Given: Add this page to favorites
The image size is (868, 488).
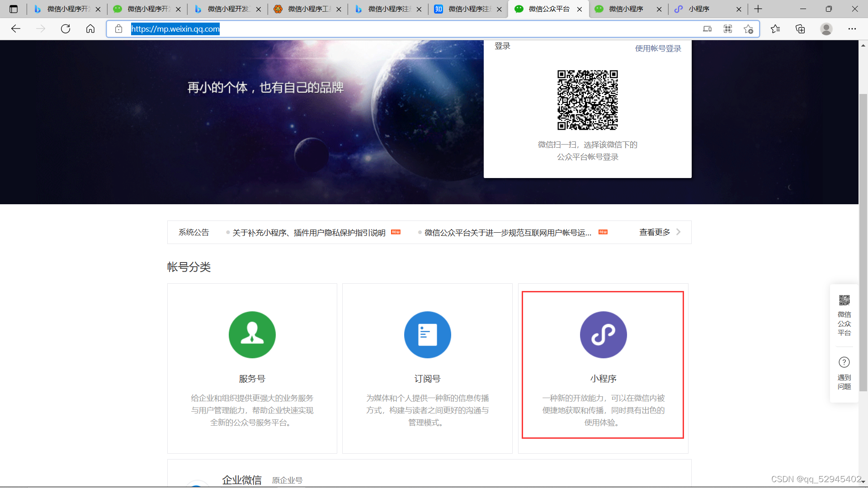Looking at the screenshot, I should 748,29.
